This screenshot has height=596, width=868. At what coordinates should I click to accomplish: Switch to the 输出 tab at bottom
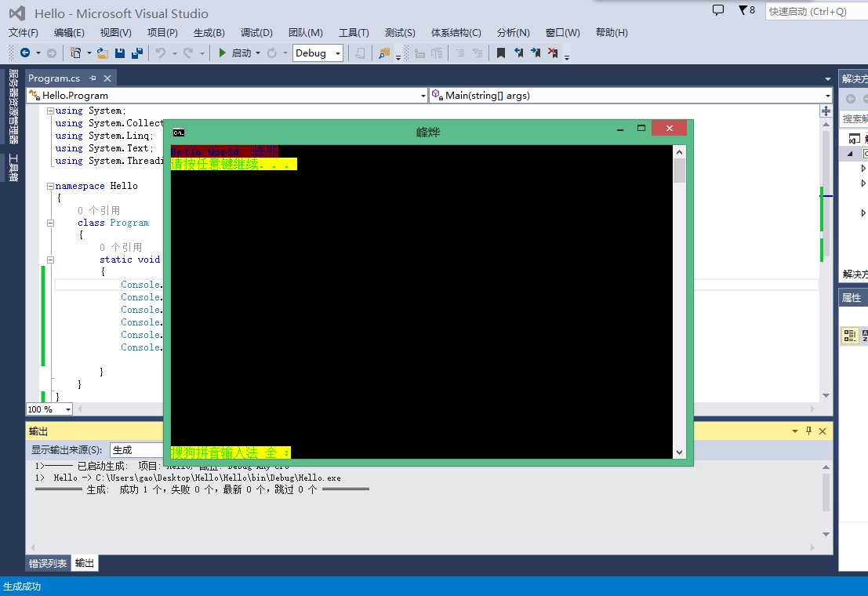coord(84,563)
